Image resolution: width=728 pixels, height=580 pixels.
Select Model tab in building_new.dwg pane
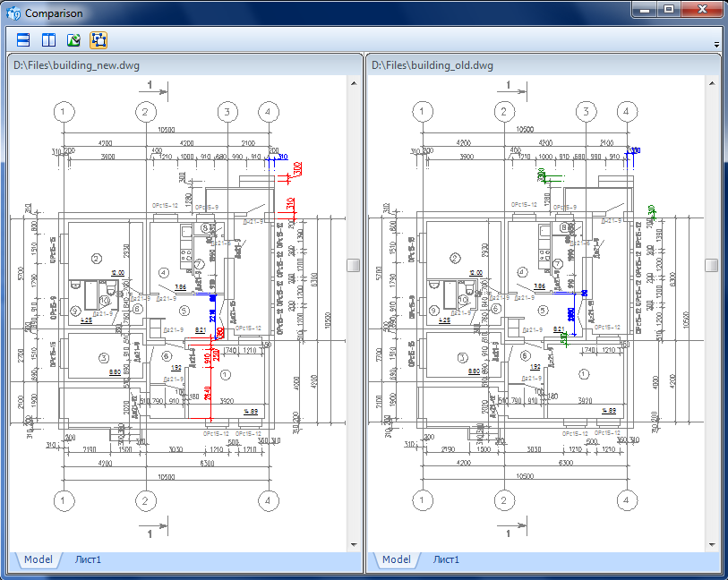click(x=39, y=559)
